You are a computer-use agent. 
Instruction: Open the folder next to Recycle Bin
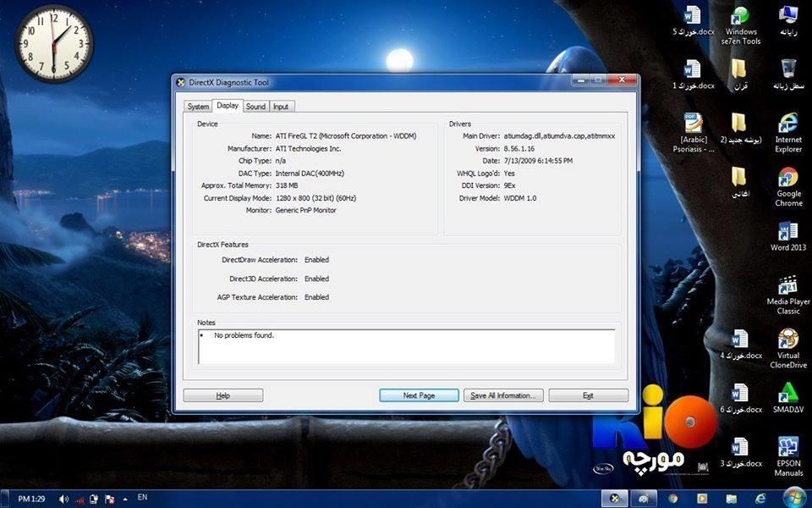point(739,75)
